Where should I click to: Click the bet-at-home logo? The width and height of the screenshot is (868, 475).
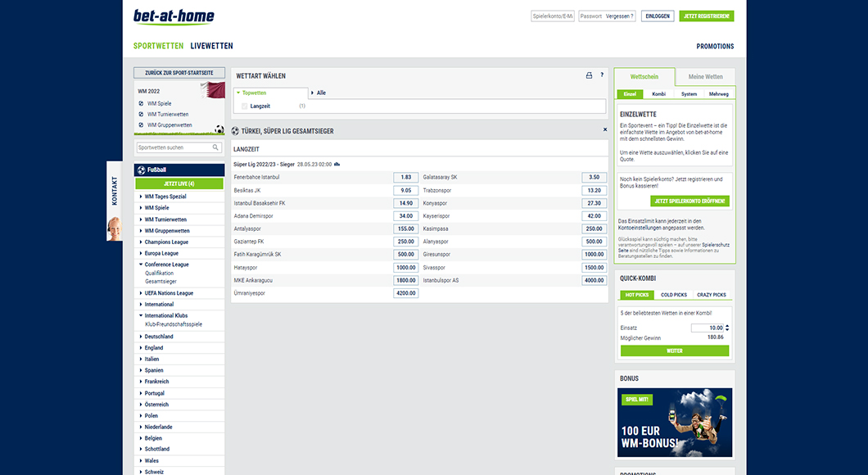(x=174, y=16)
